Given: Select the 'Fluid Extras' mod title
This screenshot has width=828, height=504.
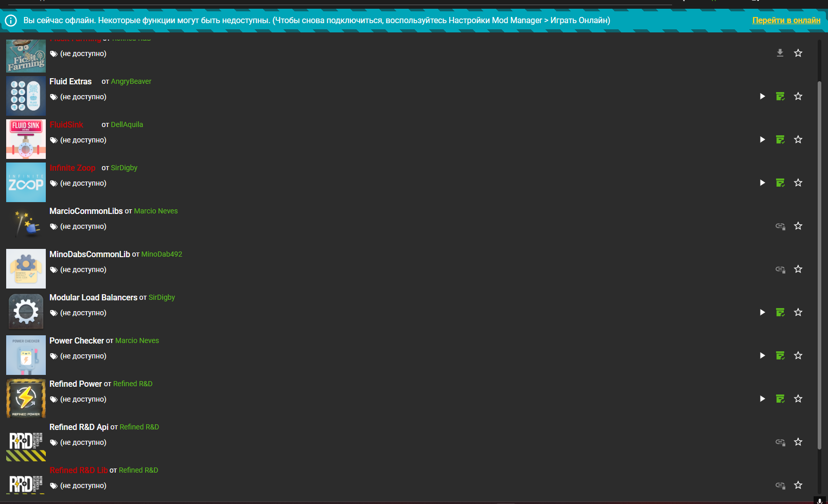Looking at the screenshot, I should (x=71, y=81).
